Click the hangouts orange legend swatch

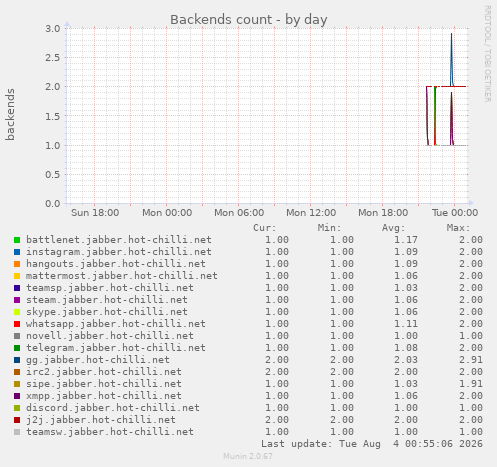point(17,264)
